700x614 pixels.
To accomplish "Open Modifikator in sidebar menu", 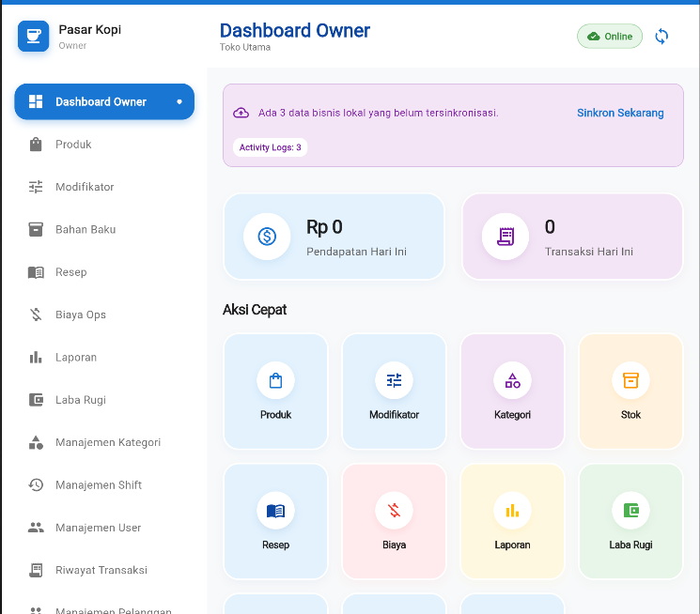I will [104, 187].
